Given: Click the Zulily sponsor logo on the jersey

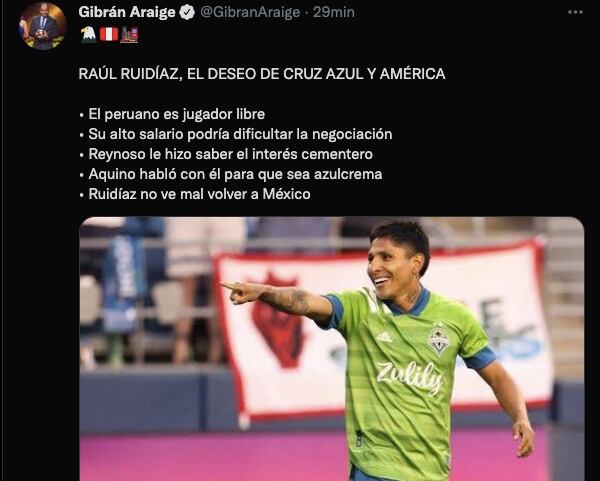Looking at the screenshot, I should pyautogui.click(x=410, y=377).
